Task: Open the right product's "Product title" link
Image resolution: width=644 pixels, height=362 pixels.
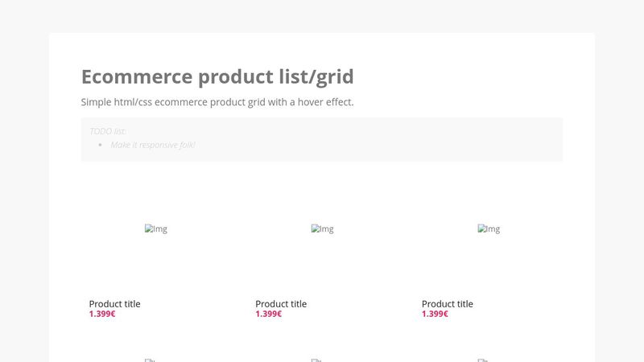Action: click(x=448, y=304)
